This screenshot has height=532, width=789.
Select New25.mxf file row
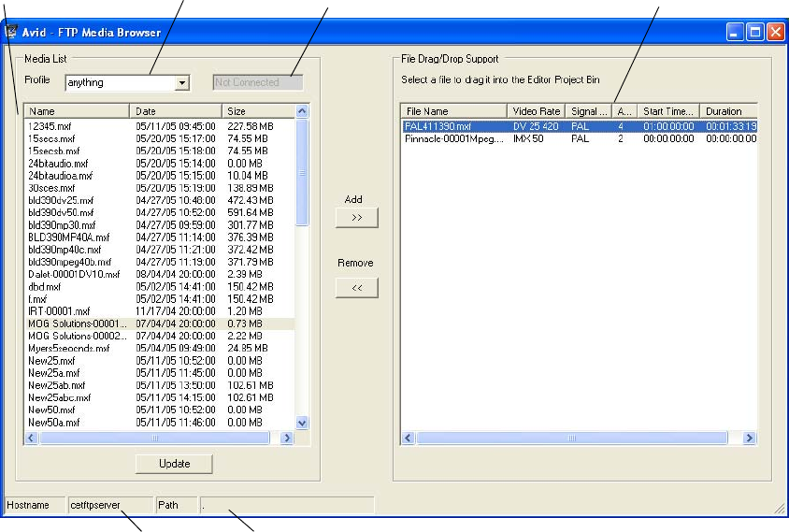[160, 360]
